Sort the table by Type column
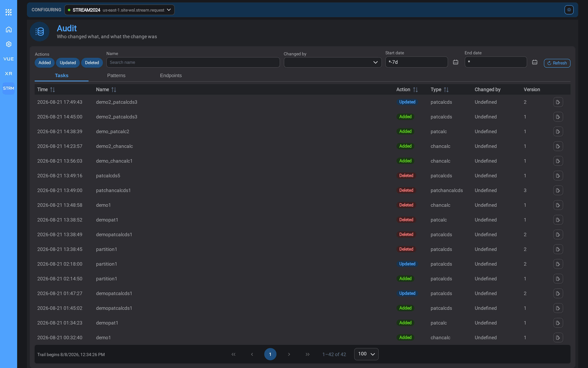 click(x=446, y=90)
